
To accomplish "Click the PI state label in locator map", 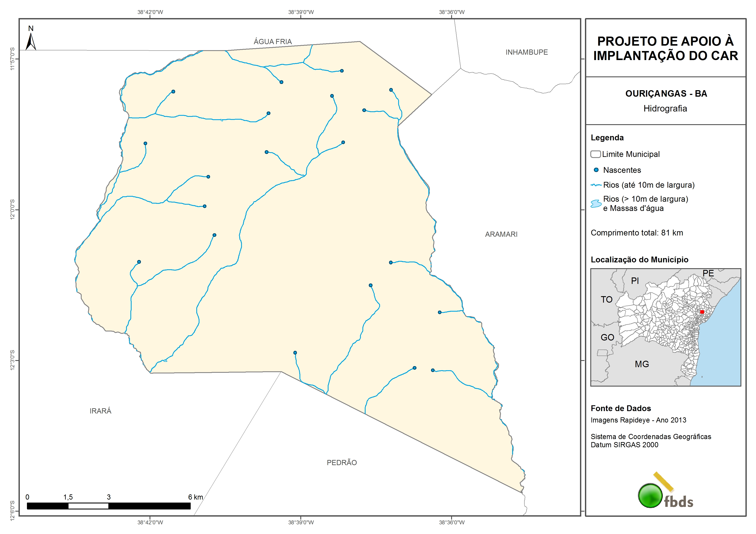I will tap(635, 281).
